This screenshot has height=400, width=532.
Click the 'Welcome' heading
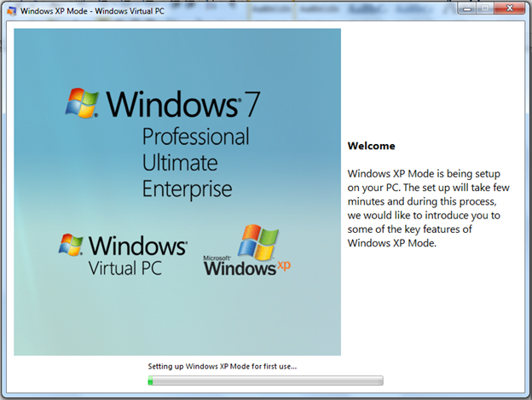(371, 146)
